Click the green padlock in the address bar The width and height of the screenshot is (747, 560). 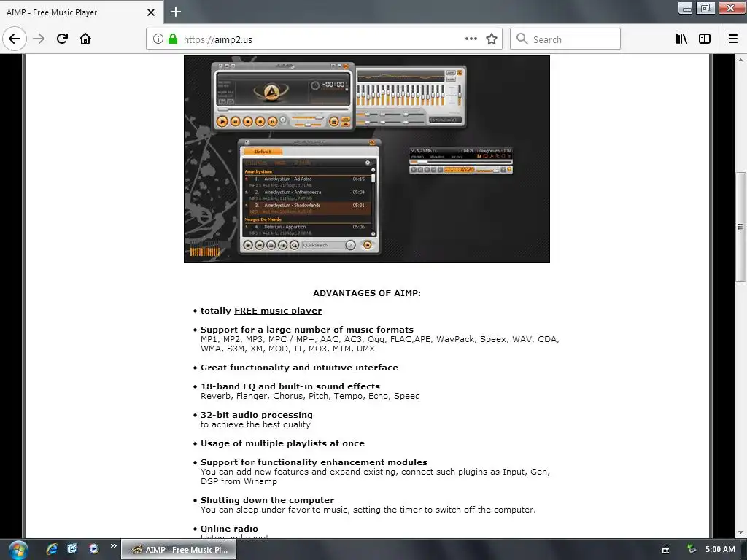[173, 39]
